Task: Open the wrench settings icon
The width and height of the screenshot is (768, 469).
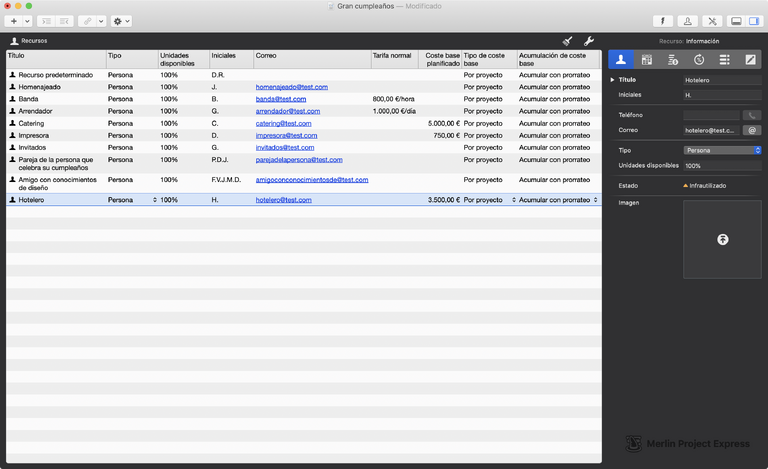Action: click(x=588, y=41)
